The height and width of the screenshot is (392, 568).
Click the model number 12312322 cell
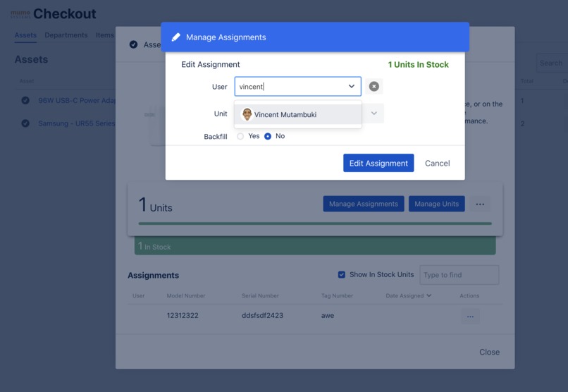coord(183,316)
